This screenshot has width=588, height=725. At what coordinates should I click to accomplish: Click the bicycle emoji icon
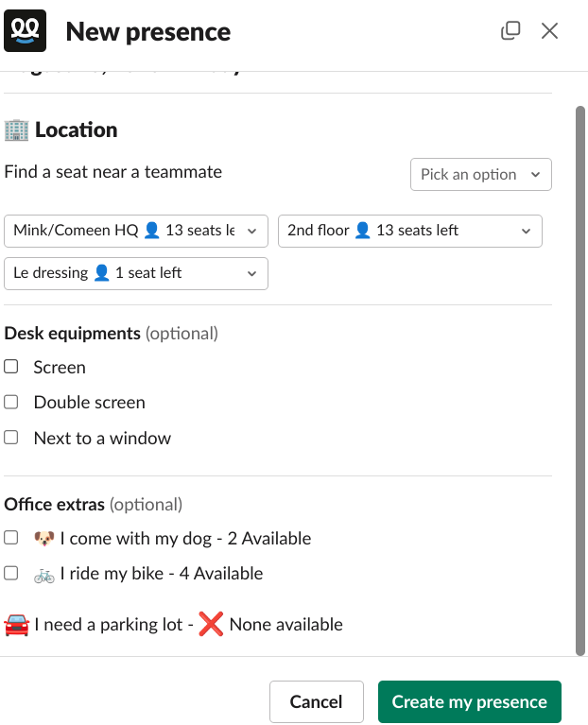[44, 575]
